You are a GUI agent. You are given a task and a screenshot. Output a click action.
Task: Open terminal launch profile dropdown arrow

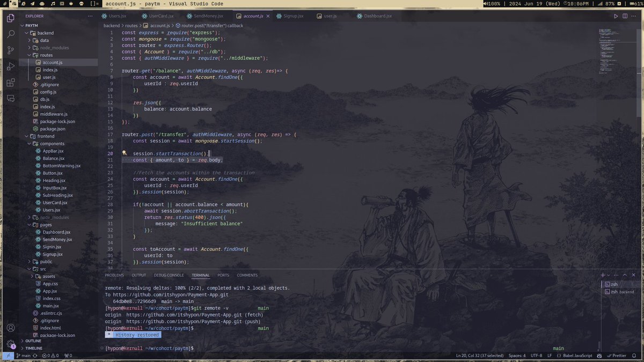[609, 275]
